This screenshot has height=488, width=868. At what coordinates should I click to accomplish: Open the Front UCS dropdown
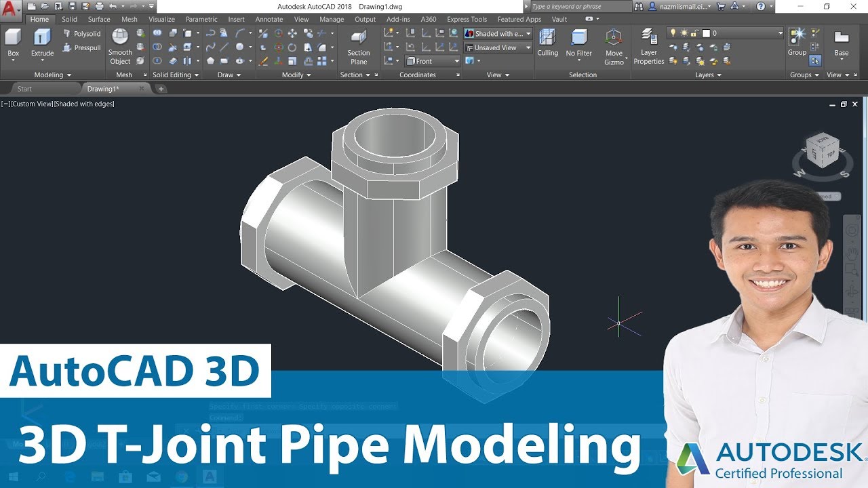pos(433,61)
